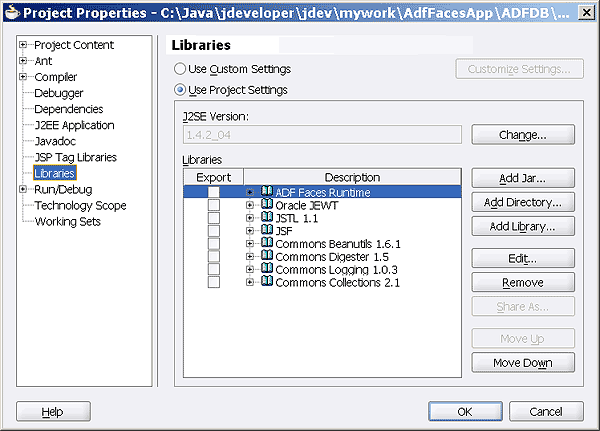600x431 pixels.
Task: Click the JSTL 1.1 library icon
Action: pyautogui.click(x=267, y=218)
